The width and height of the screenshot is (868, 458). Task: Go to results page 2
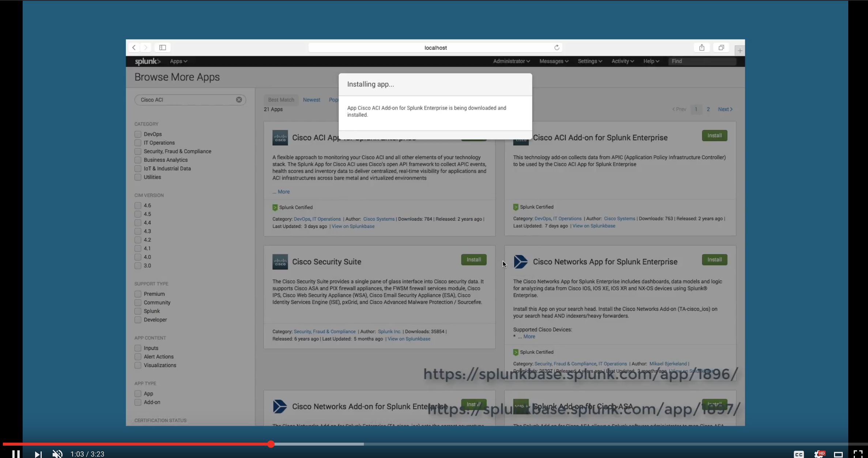708,109
